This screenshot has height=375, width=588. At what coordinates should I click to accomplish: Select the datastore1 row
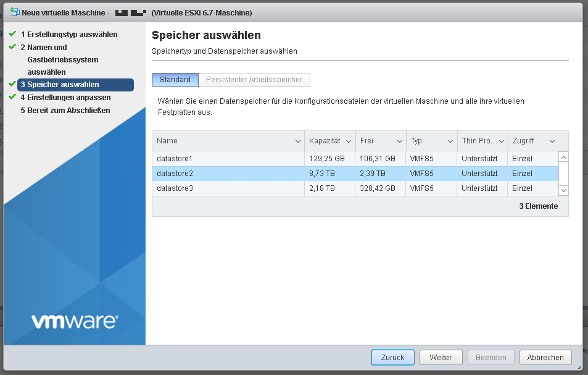click(228, 159)
